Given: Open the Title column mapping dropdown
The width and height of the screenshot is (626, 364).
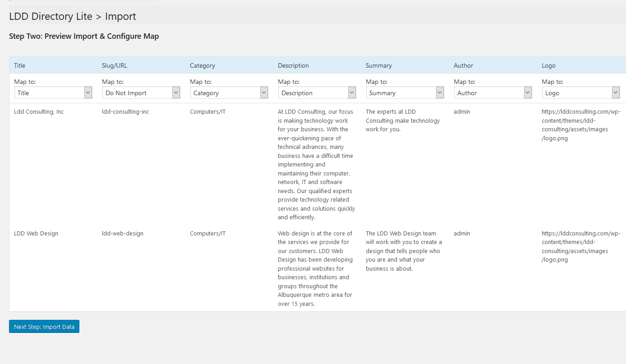Looking at the screenshot, I should pos(53,92).
